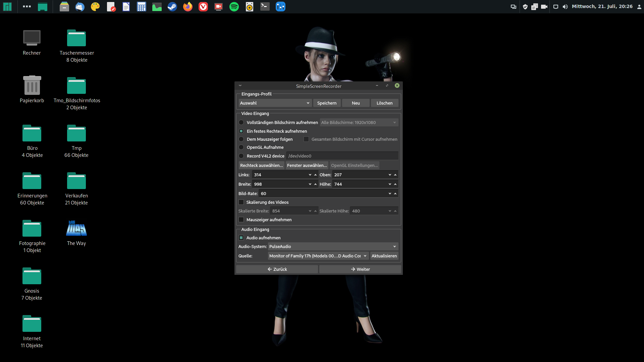Expand the Eingangs-Profil 'Auswahl' dropdown
This screenshot has height=362, width=644.
(275, 103)
